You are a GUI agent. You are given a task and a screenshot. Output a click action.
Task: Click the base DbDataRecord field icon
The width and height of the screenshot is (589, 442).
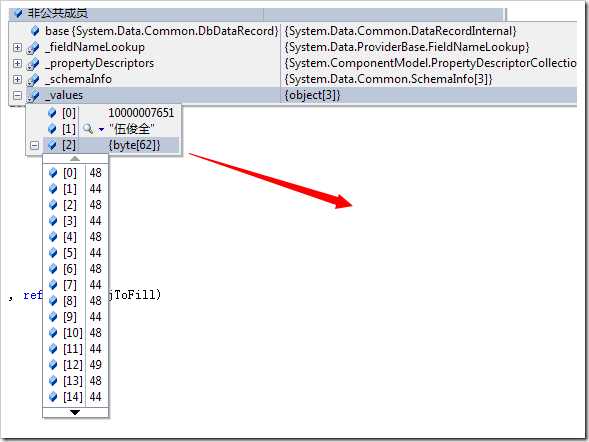click(x=35, y=31)
